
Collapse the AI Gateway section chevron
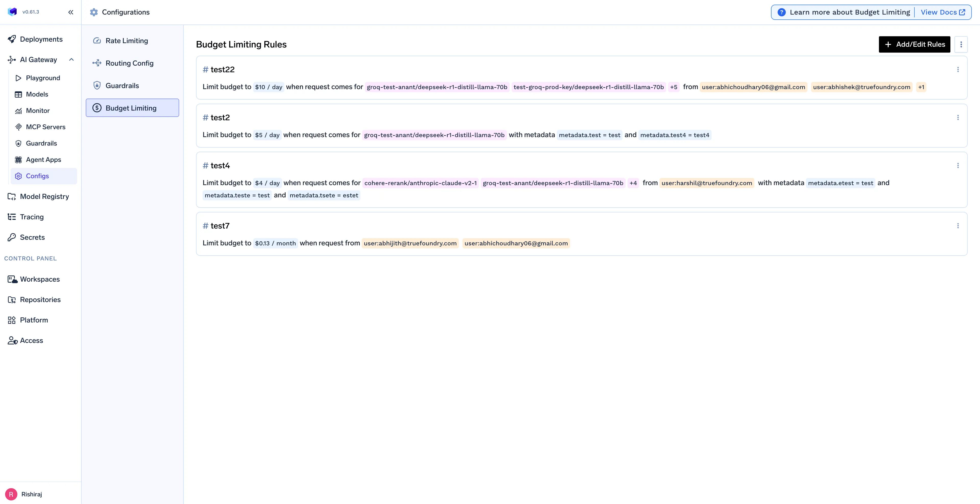point(71,60)
